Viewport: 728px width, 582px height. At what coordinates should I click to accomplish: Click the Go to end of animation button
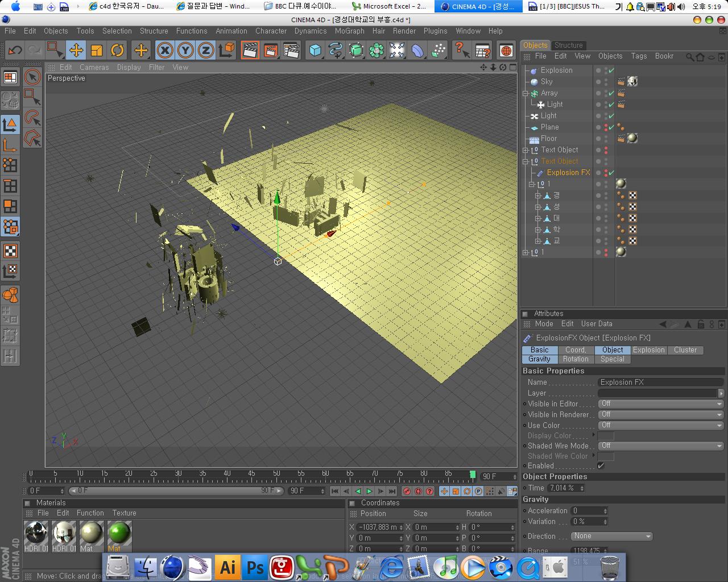tap(392, 491)
